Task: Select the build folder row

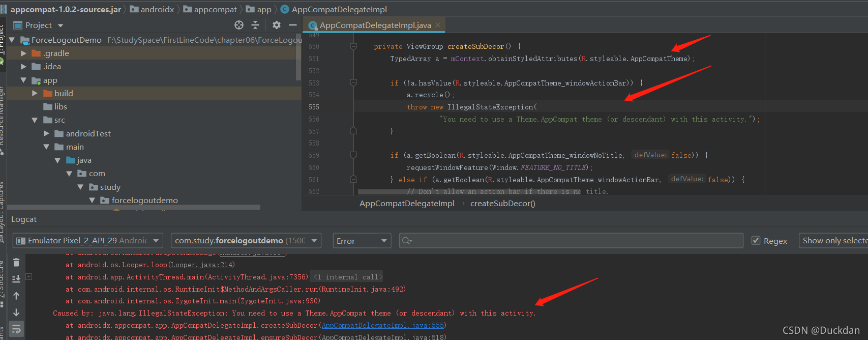Action: (154, 93)
